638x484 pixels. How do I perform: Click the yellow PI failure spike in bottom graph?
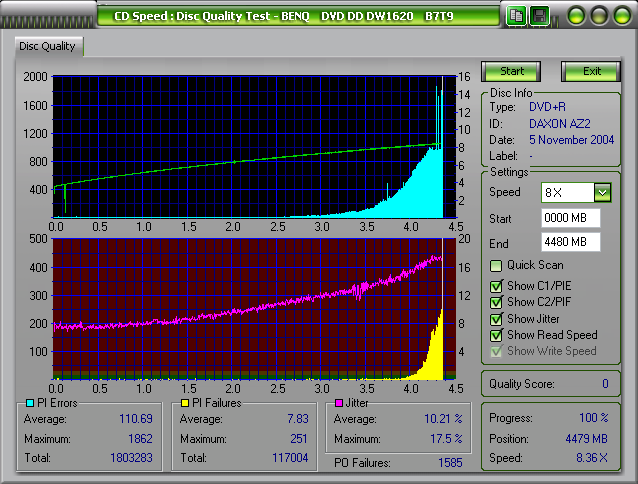click(x=436, y=354)
